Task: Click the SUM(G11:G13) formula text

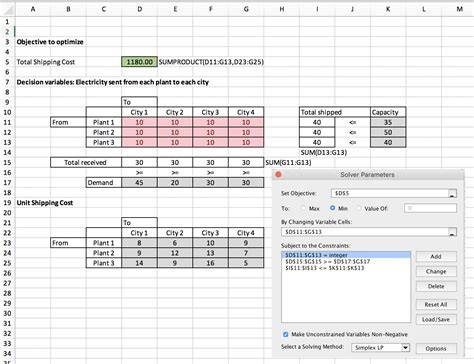Action: click(288, 163)
